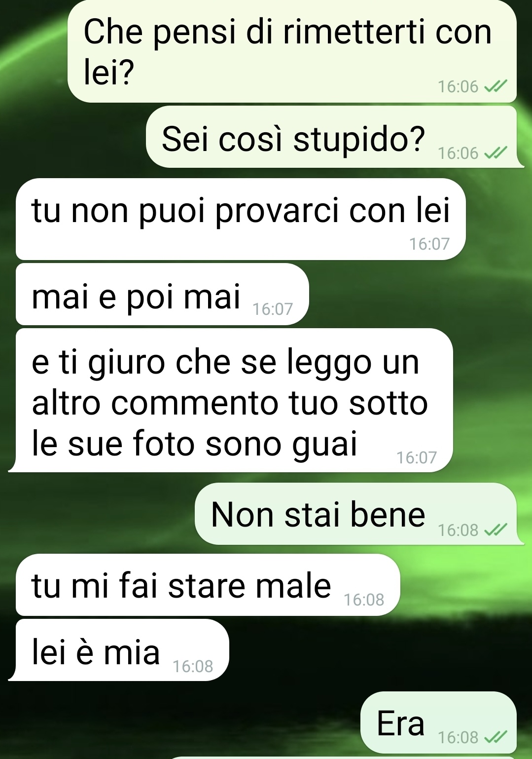Tap the 16:07 timestamp on the 'sono guai' message
This screenshot has height=759, width=532.
(417, 457)
